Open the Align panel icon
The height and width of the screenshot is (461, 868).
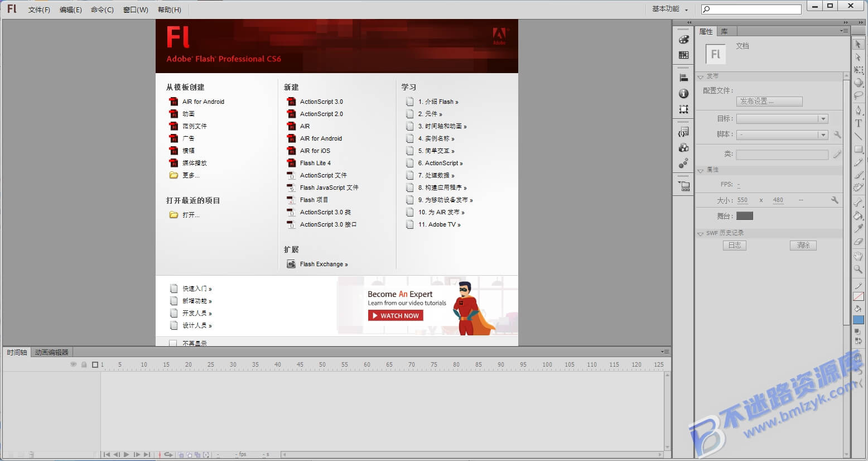point(683,78)
